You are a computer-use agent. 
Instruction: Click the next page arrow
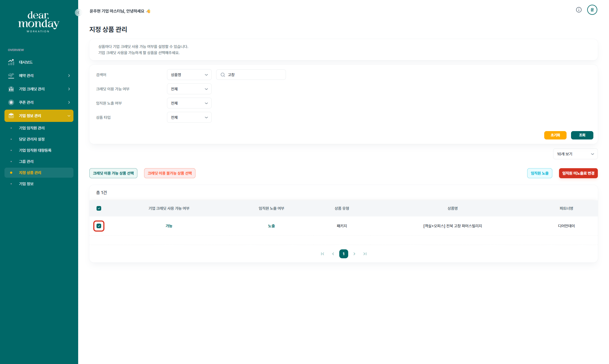(x=354, y=254)
